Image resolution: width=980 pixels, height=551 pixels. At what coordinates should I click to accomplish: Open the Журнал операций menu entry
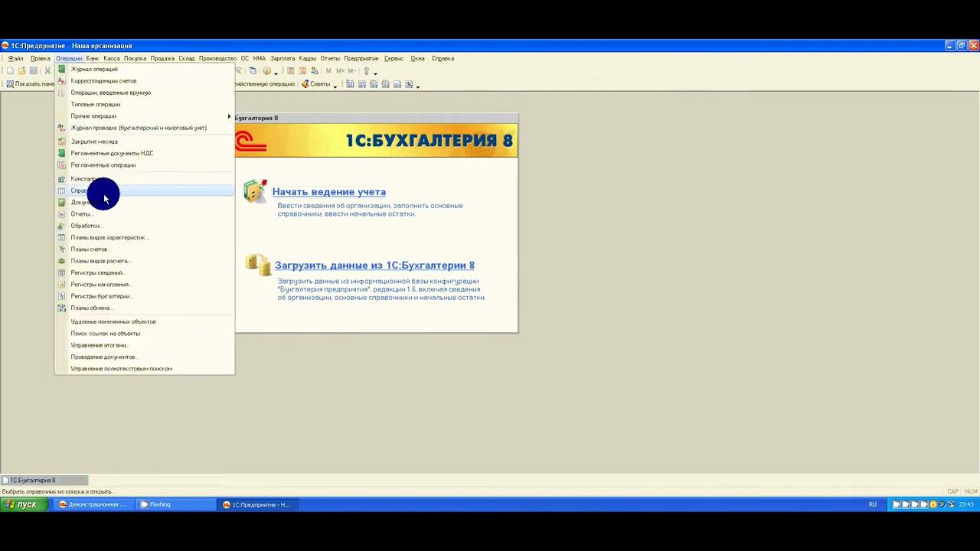pos(145,69)
